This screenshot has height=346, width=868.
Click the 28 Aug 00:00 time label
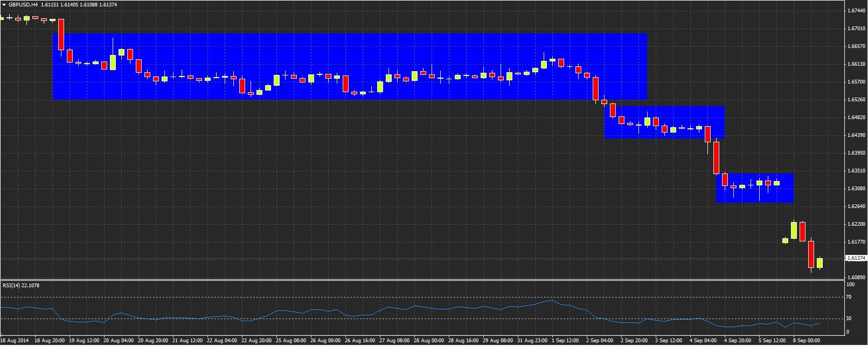click(428, 341)
